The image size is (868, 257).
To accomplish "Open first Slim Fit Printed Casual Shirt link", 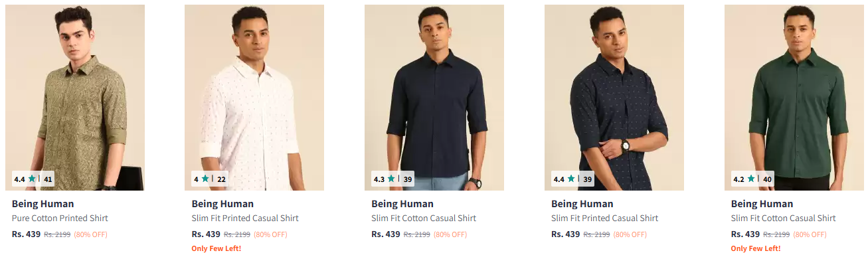I will coord(245,218).
